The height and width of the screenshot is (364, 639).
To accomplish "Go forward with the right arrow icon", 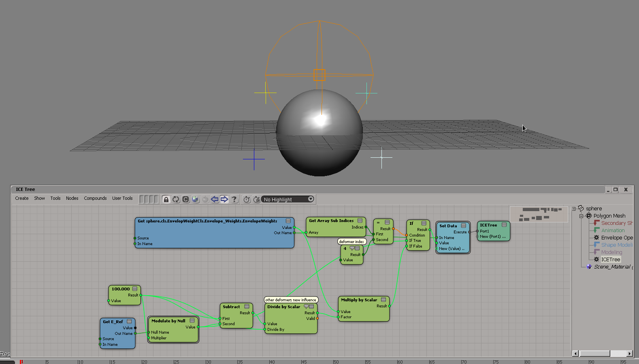I will point(224,199).
